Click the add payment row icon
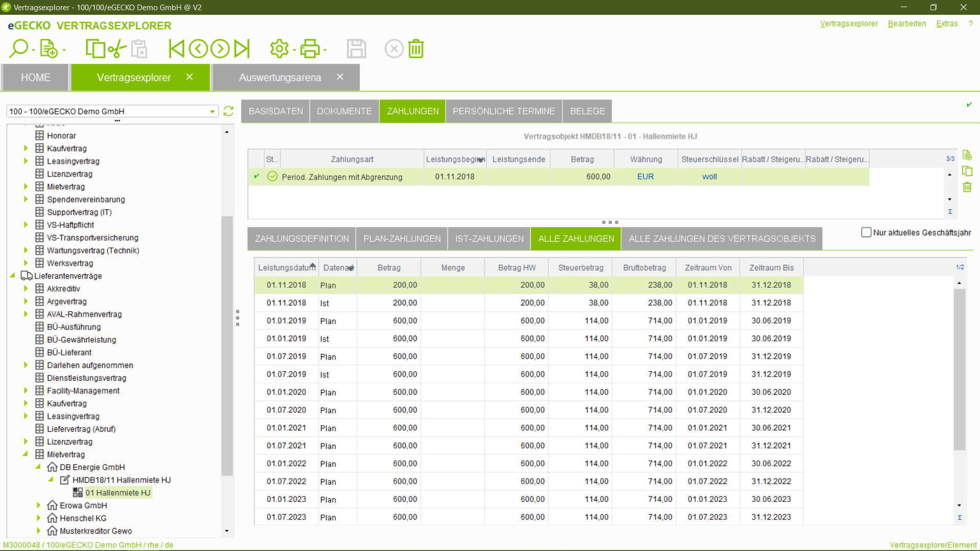This screenshot has width=980, height=551. (967, 155)
